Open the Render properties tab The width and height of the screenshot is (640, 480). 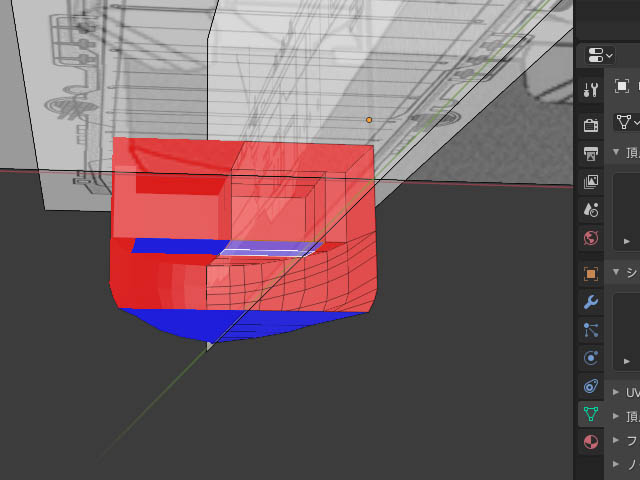pyautogui.click(x=591, y=125)
